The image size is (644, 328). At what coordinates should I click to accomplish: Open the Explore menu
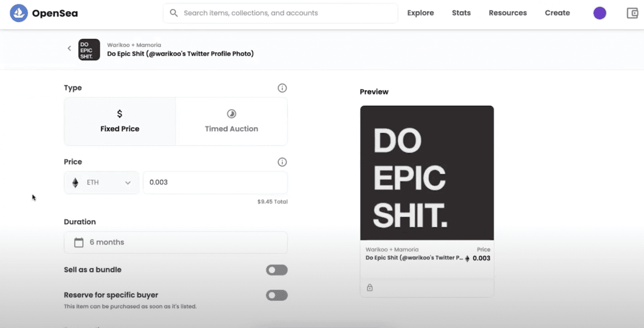point(420,13)
